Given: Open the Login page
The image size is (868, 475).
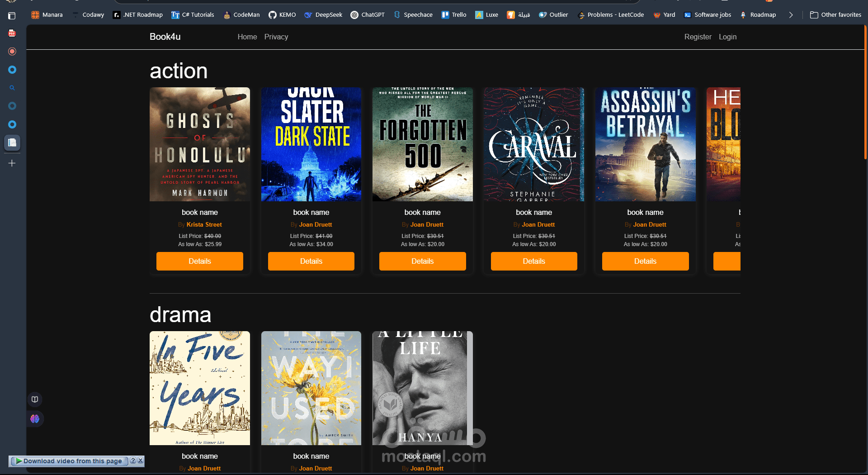Looking at the screenshot, I should [727, 37].
